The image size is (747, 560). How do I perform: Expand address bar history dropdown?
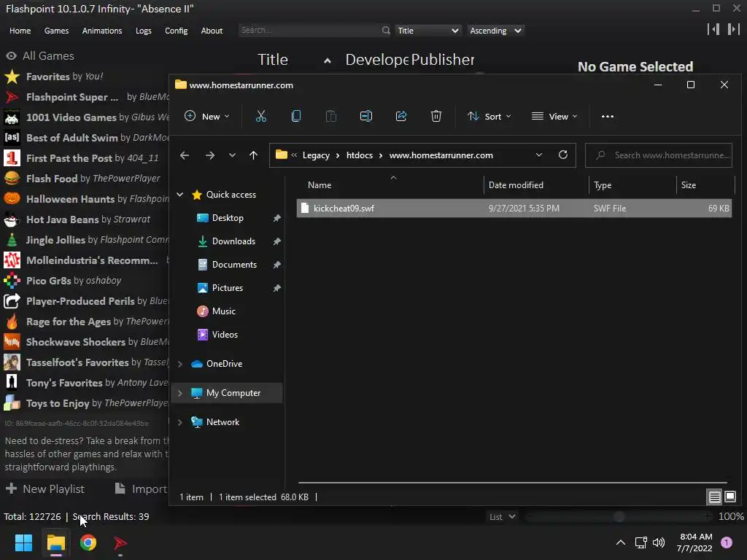[x=539, y=155]
